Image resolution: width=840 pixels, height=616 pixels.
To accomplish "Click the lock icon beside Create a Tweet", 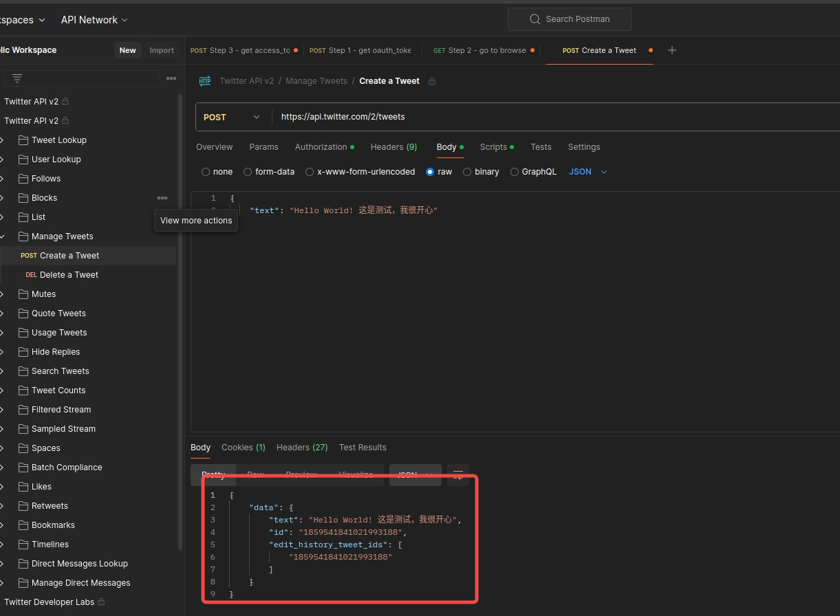I will [432, 81].
